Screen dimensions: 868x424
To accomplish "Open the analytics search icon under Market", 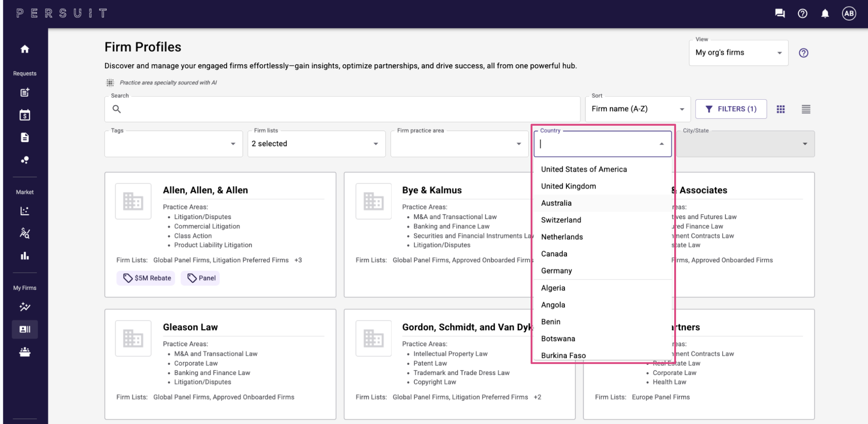I will click(x=25, y=233).
